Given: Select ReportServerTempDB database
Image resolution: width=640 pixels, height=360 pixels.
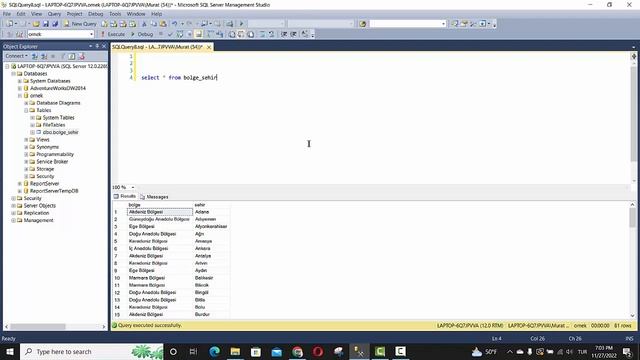Looking at the screenshot, I should [54, 191].
